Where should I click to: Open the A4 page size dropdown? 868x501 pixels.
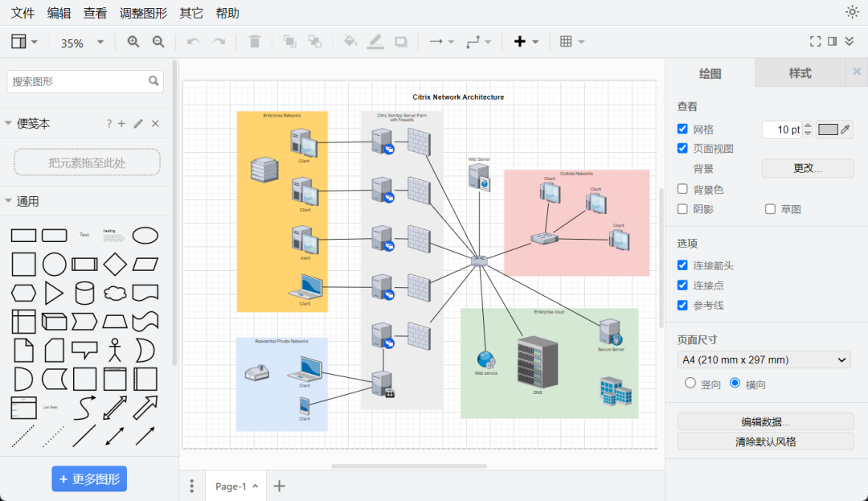(764, 359)
